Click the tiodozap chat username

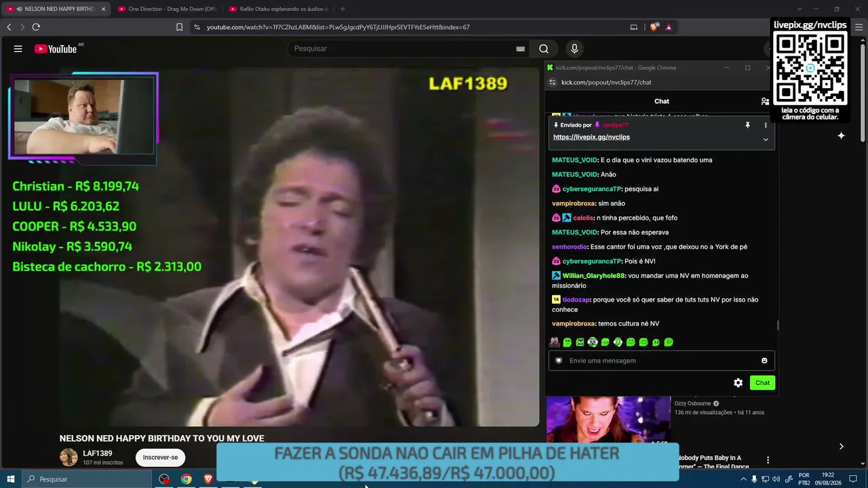576,300
